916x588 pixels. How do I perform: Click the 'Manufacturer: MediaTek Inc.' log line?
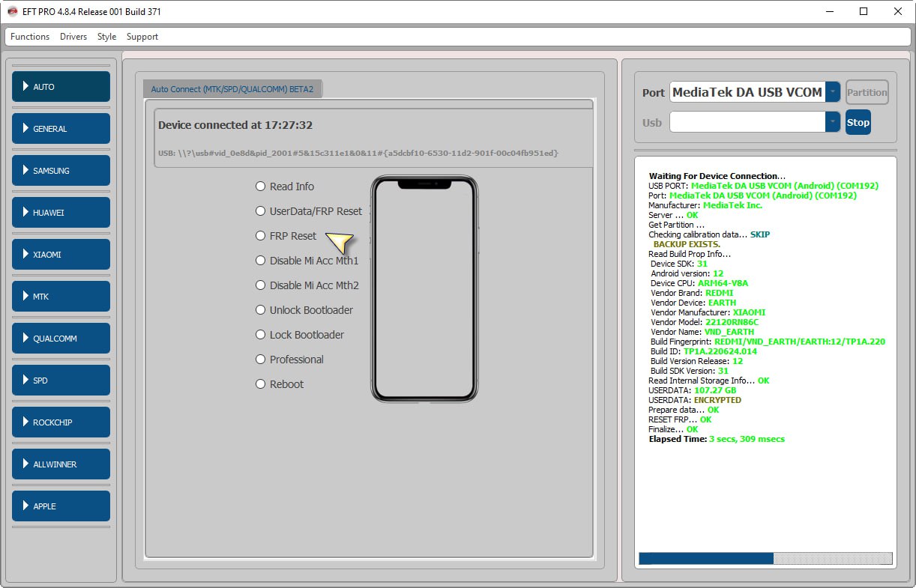click(x=705, y=205)
